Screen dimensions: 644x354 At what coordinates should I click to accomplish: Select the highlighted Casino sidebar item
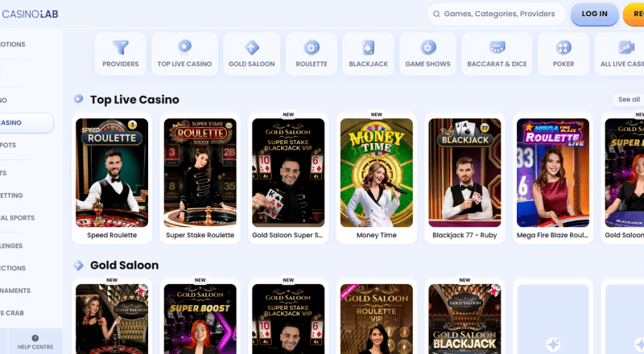26,123
